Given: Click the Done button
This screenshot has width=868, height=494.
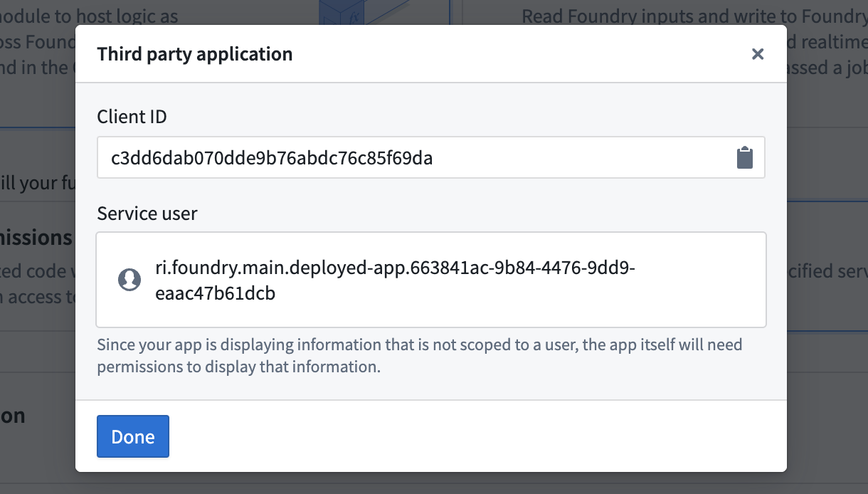Looking at the screenshot, I should 132,436.
